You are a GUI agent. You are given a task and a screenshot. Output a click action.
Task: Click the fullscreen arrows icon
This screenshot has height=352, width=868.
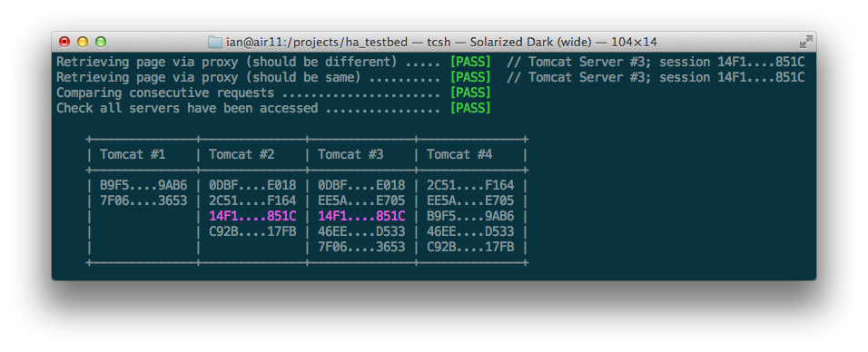pos(805,42)
